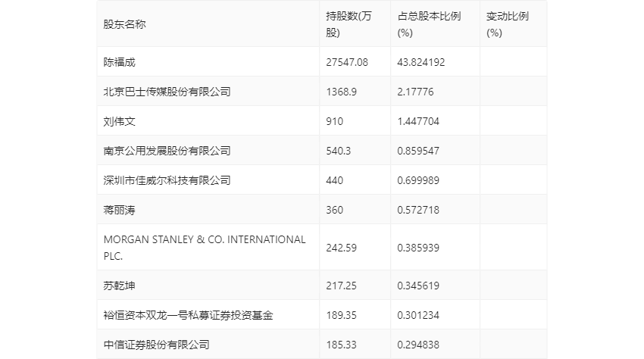Select the value 360
This screenshot has height=359, width=644.
coord(334,210)
